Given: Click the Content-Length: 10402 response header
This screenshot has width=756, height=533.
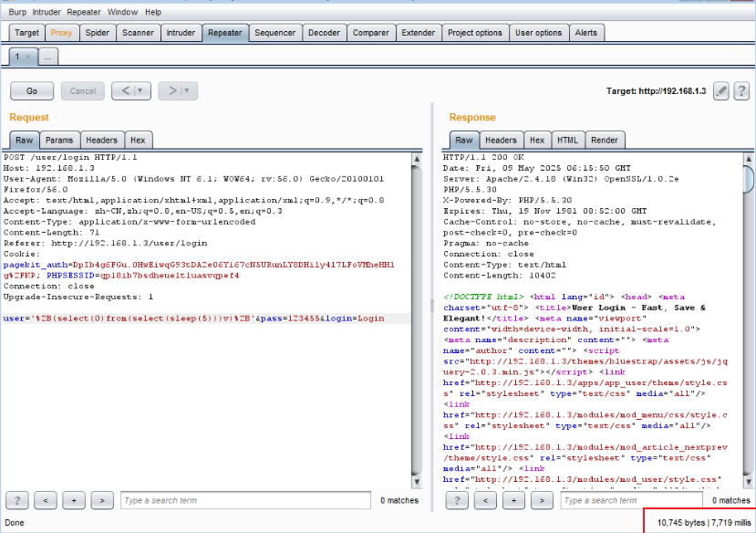Looking at the screenshot, I should 500,276.
